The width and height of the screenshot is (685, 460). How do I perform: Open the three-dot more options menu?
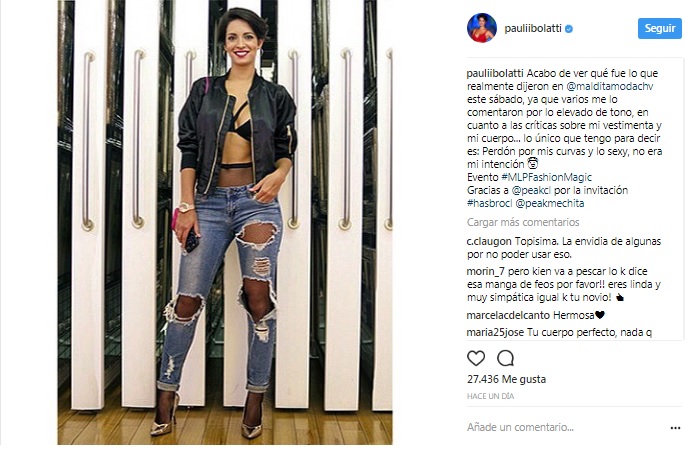tap(675, 428)
